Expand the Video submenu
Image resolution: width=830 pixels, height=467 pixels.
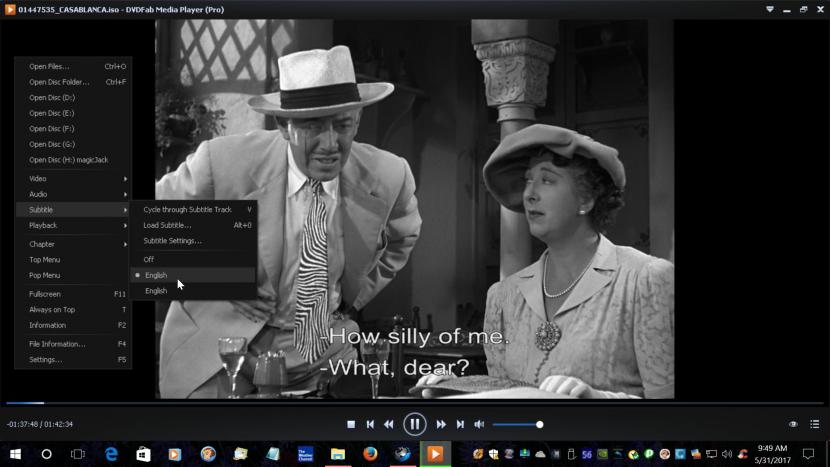tap(73, 179)
